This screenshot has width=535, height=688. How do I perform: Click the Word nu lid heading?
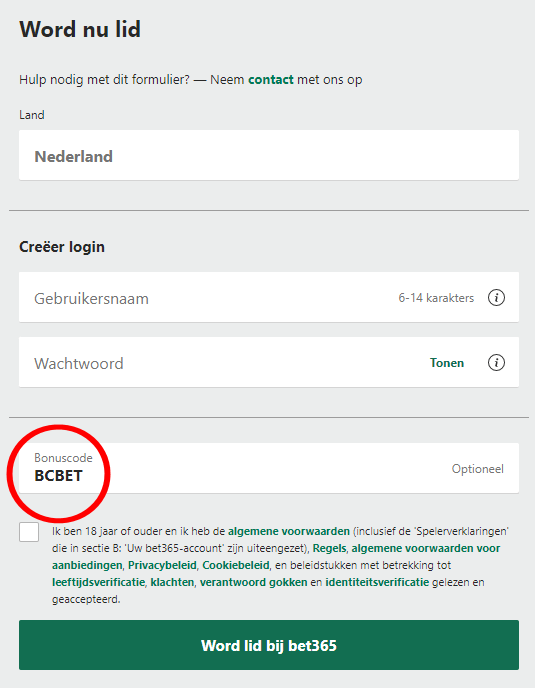coord(80,29)
